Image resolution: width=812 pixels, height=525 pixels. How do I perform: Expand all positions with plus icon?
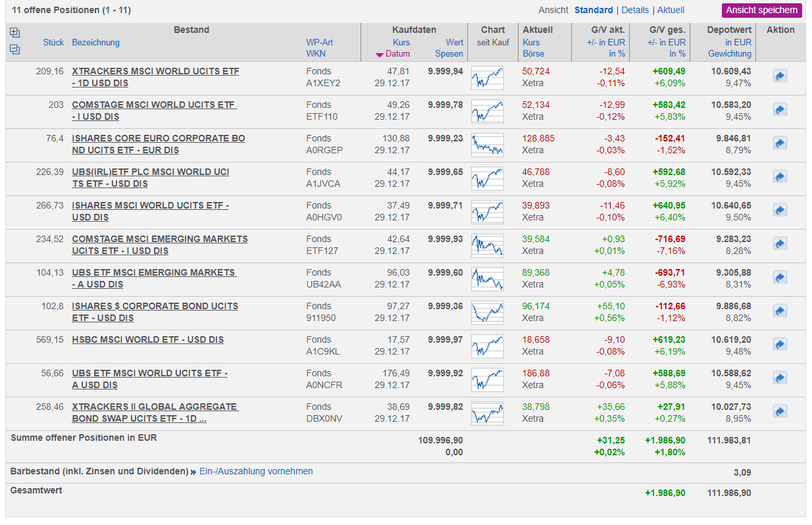(x=15, y=33)
